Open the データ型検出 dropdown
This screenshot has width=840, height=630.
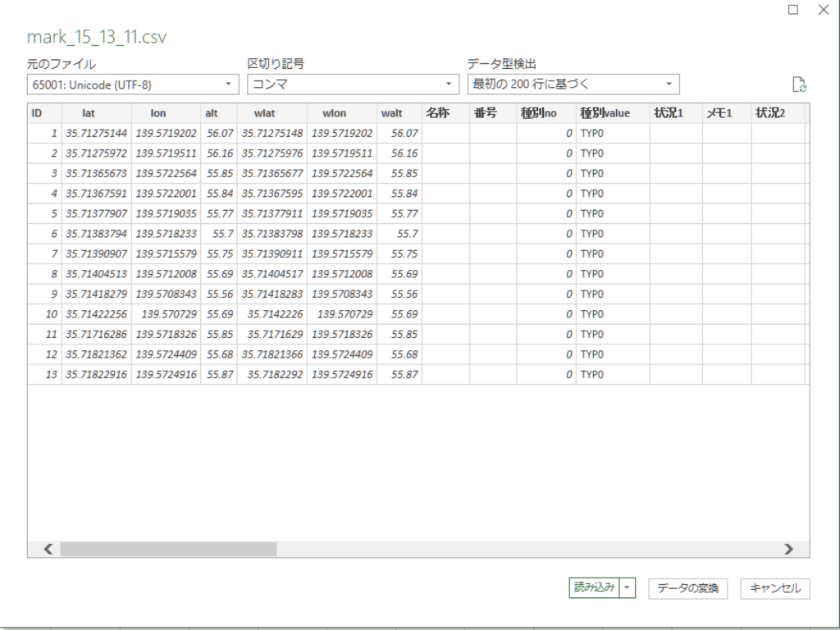[573, 84]
